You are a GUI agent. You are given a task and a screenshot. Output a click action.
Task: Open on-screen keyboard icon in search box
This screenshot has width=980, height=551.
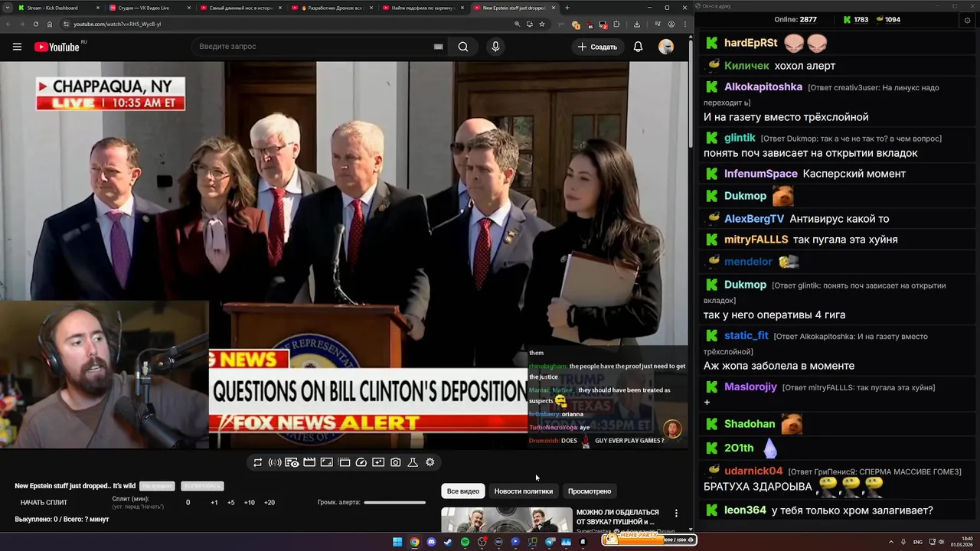click(x=438, y=47)
